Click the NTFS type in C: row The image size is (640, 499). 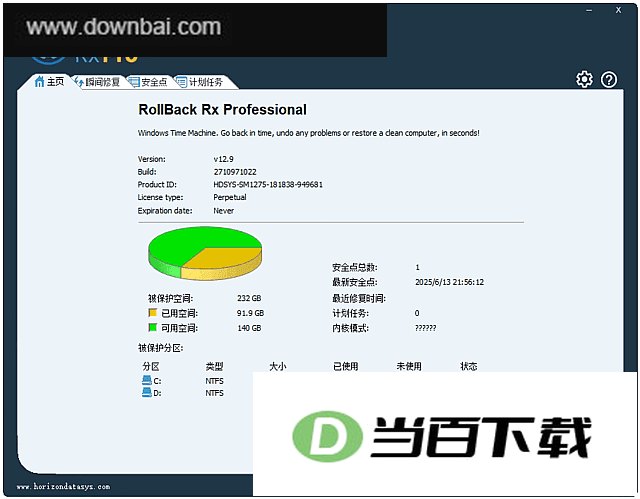[214, 381]
